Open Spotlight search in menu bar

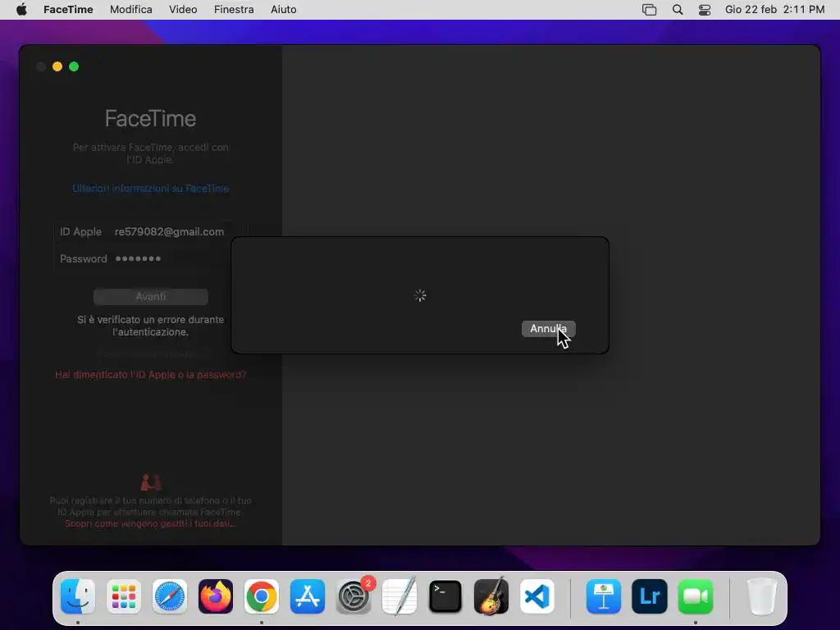pyautogui.click(x=677, y=10)
